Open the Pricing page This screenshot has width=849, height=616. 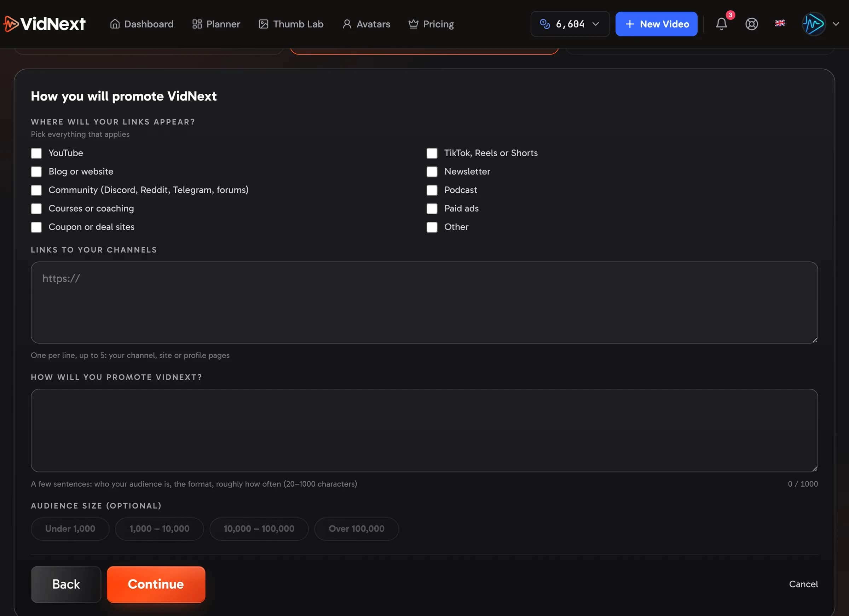pyautogui.click(x=431, y=24)
